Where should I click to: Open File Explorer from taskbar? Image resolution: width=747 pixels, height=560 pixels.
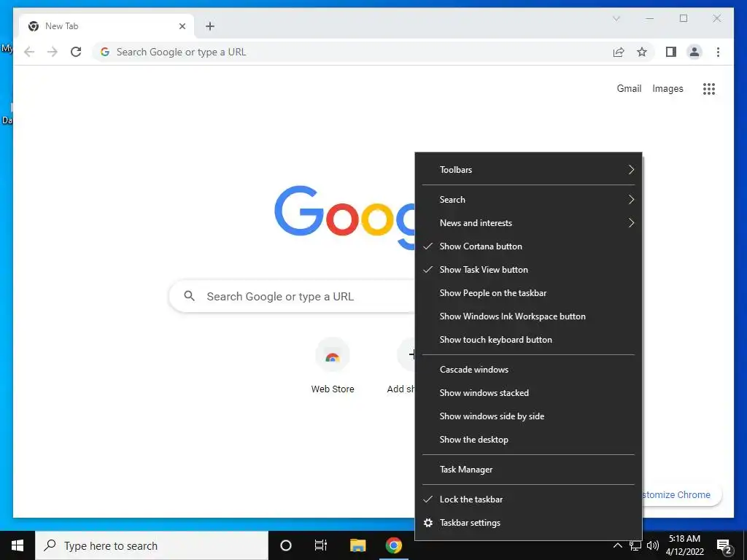[x=357, y=545]
